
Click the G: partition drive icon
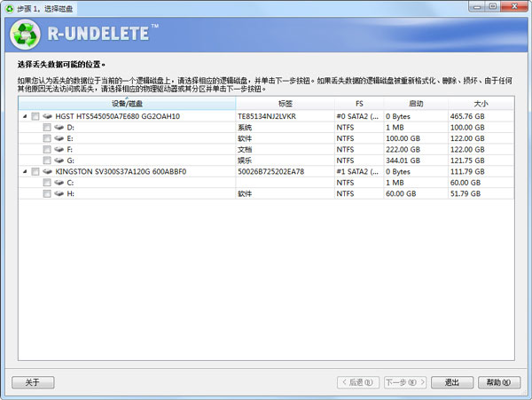click(59, 161)
